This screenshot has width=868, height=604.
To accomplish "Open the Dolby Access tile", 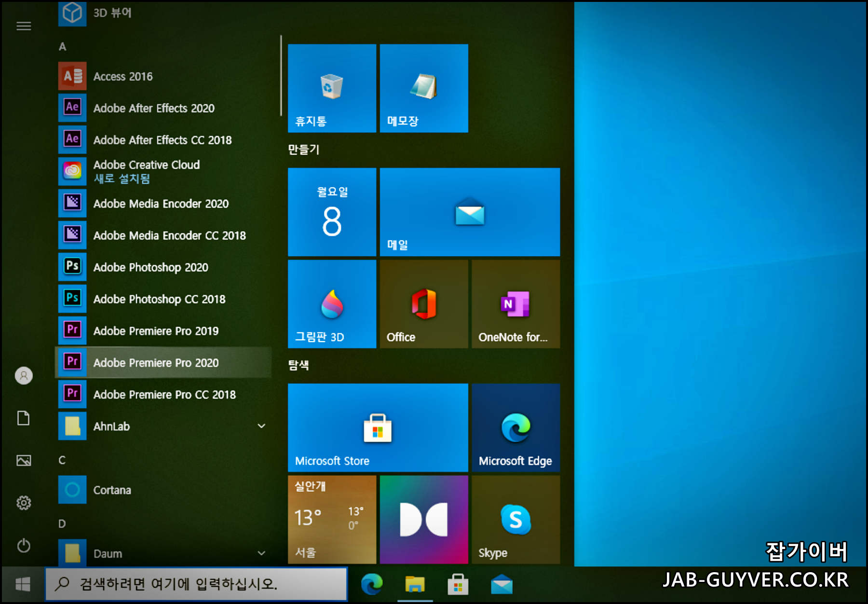I will click(x=424, y=520).
